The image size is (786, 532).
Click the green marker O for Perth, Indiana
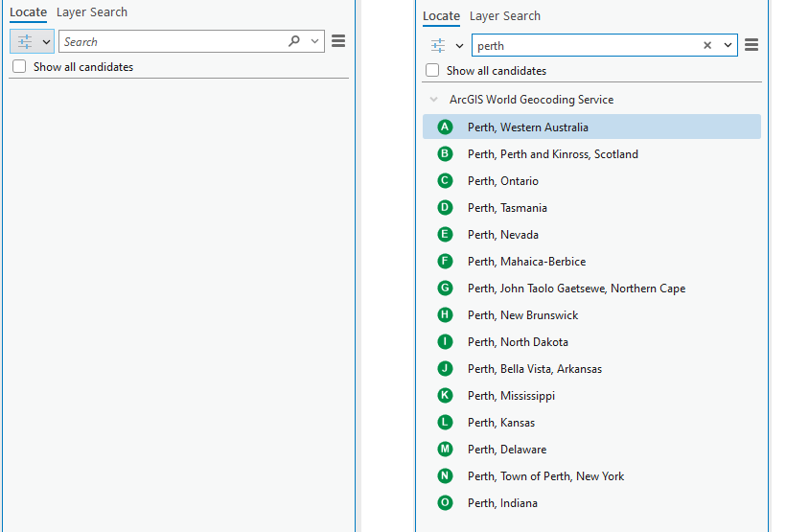coord(444,503)
